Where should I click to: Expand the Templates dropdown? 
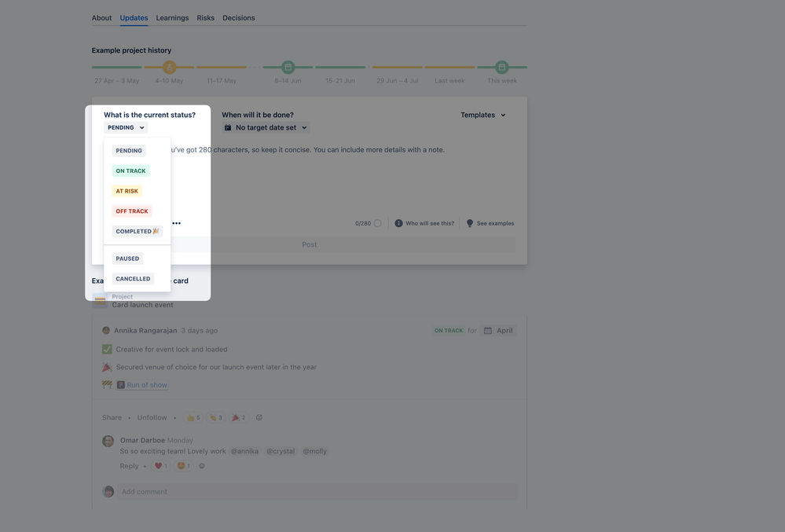pyautogui.click(x=483, y=115)
